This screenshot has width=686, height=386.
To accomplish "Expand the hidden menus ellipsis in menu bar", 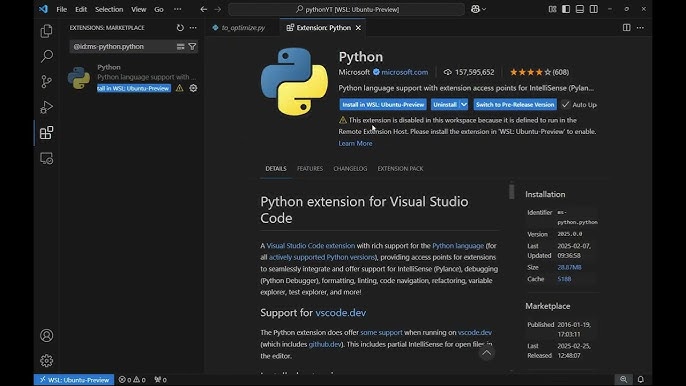I will [x=177, y=9].
